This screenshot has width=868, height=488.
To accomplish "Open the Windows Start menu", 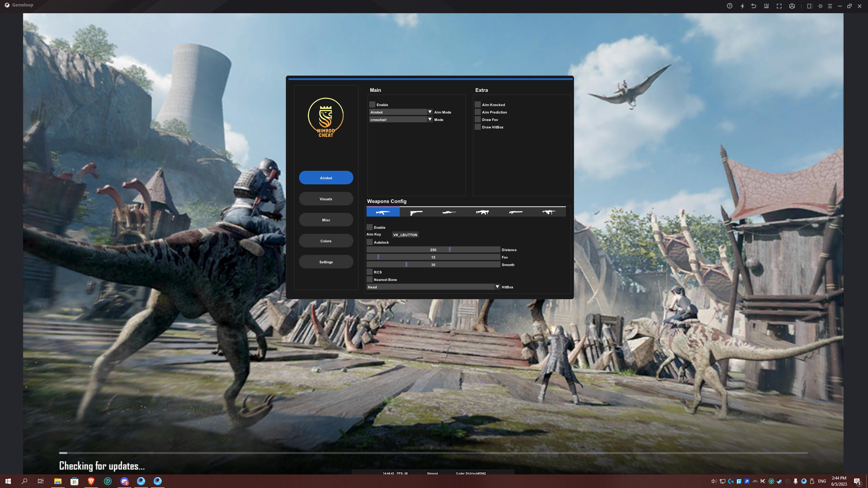I will coord(8,481).
